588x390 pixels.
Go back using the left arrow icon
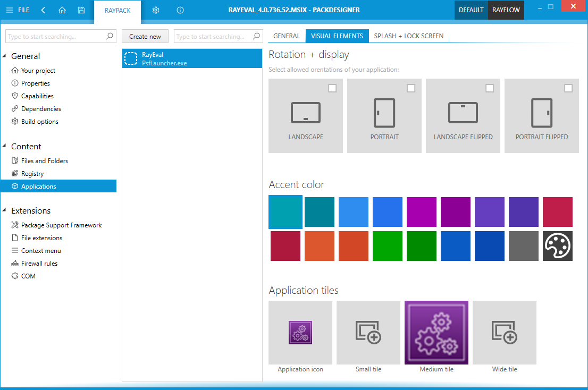pyautogui.click(x=43, y=10)
